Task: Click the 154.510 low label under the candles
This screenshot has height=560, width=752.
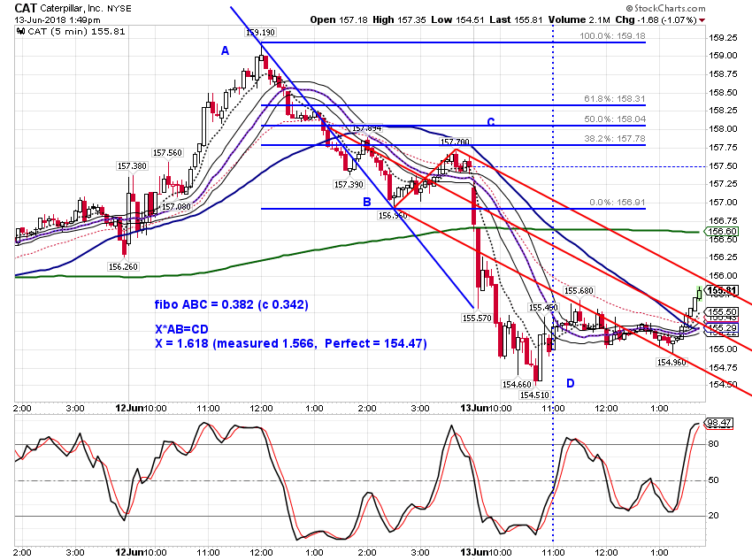Action: pos(534,395)
